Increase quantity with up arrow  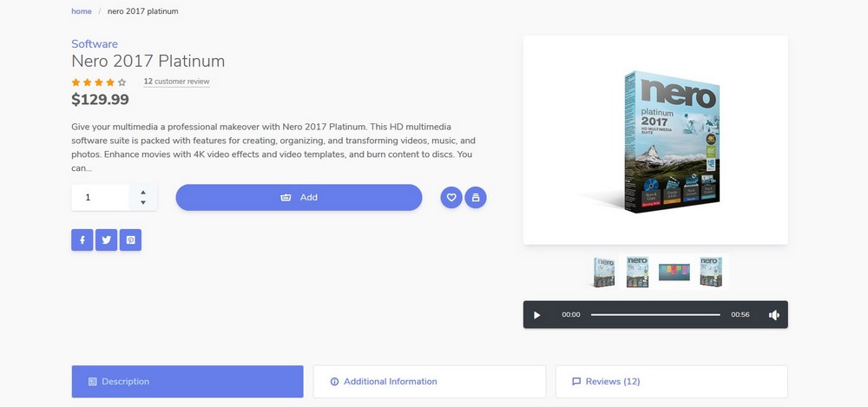143,192
